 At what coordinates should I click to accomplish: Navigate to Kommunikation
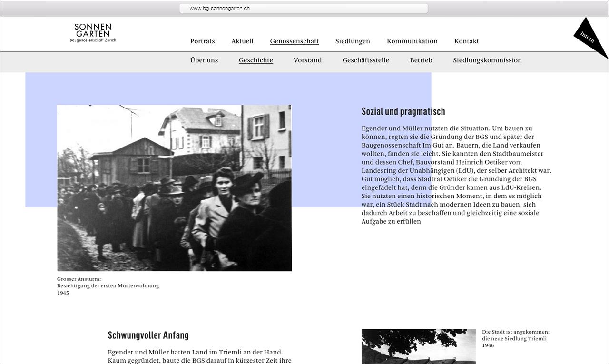412,41
